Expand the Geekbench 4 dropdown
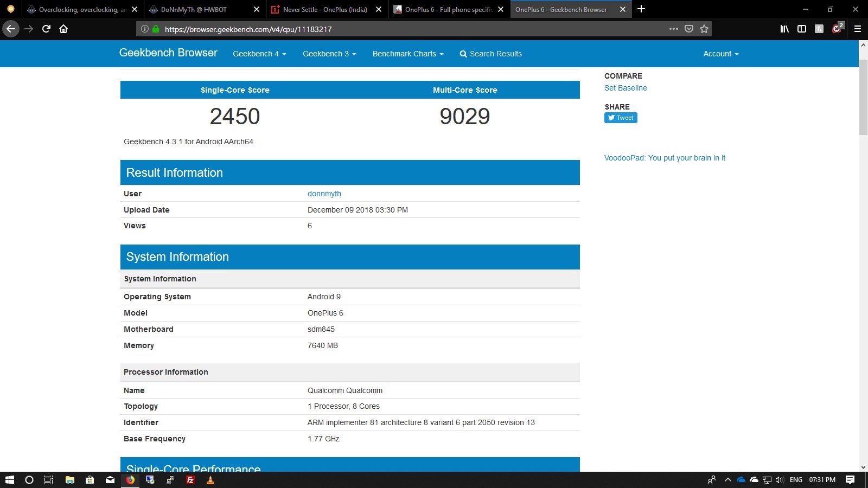Image resolution: width=868 pixels, height=488 pixels. (x=259, y=54)
